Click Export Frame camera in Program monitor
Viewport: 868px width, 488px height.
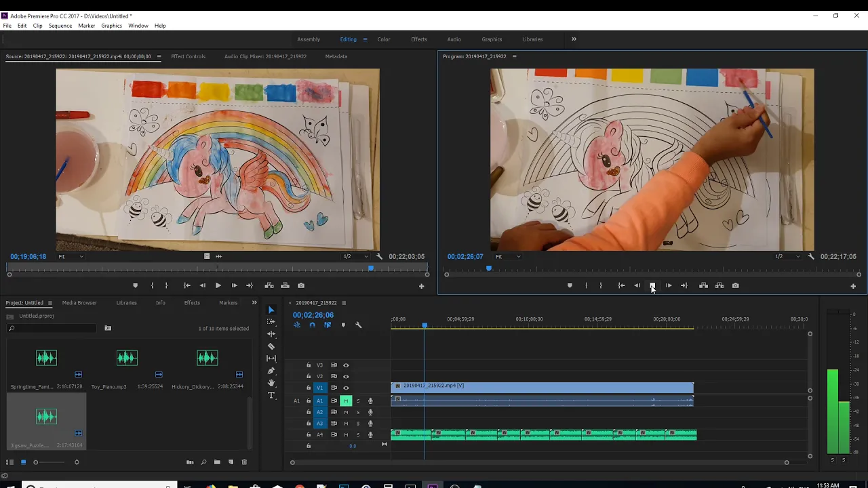tap(735, 285)
